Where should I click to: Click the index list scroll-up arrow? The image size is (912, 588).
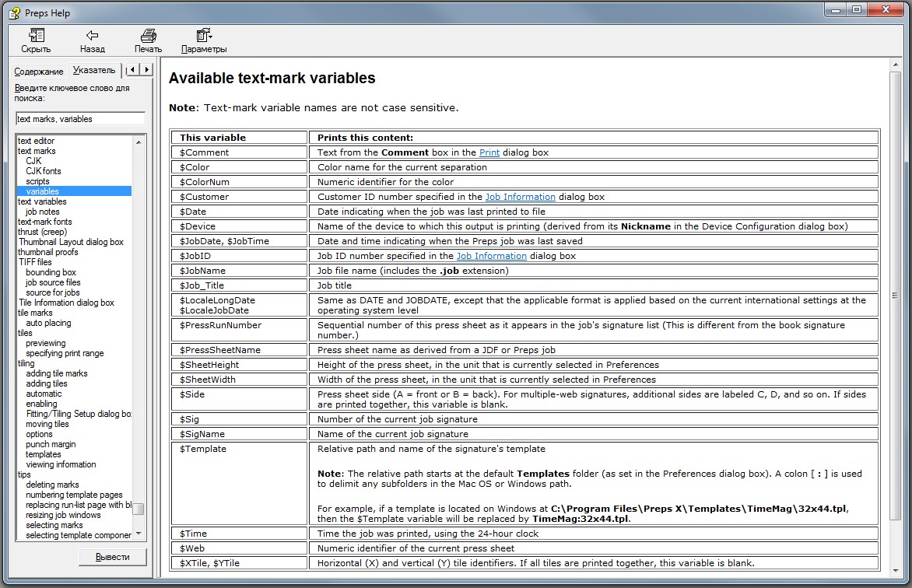[139, 142]
